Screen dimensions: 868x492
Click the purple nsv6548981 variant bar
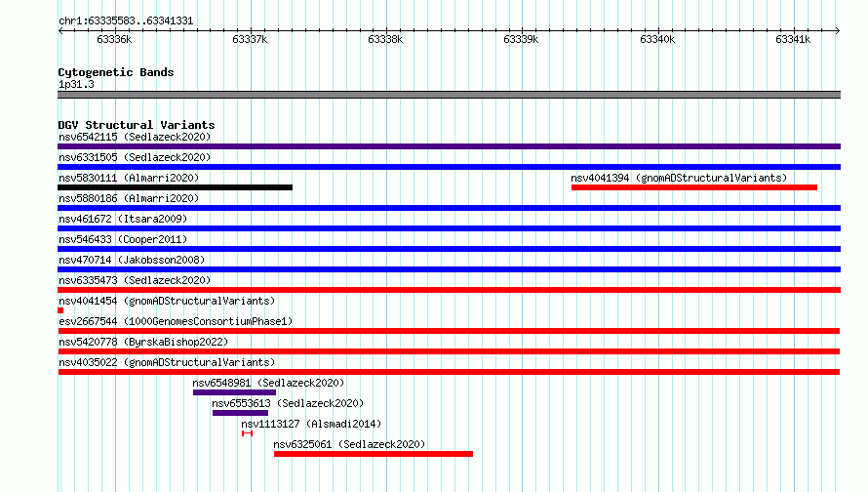point(234,392)
